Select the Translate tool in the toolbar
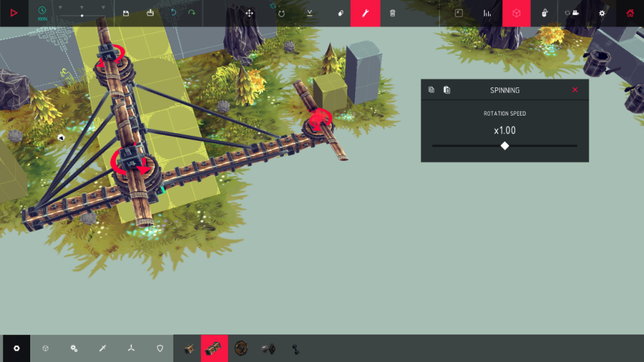This screenshot has height=362, width=644. click(250, 13)
